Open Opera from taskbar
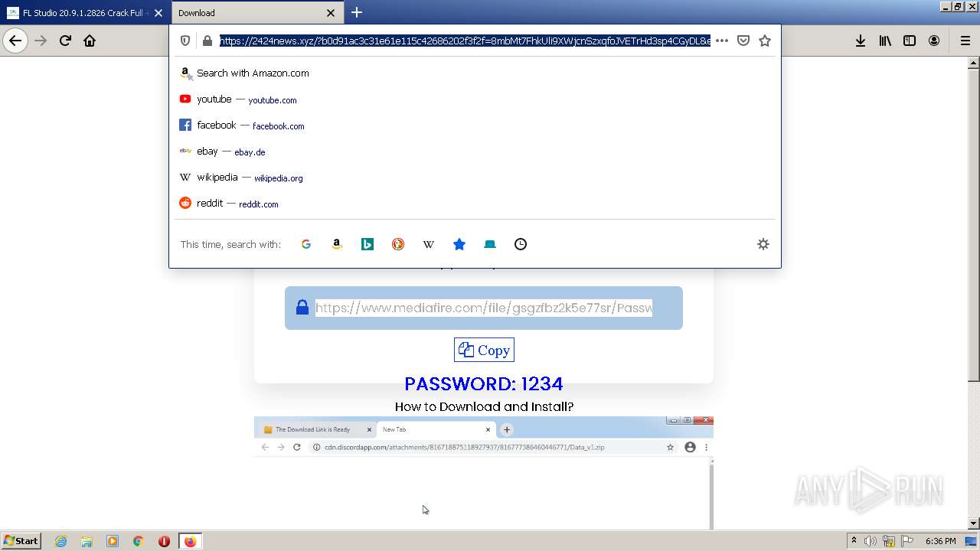This screenshot has height=551, width=980. point(164,541)
